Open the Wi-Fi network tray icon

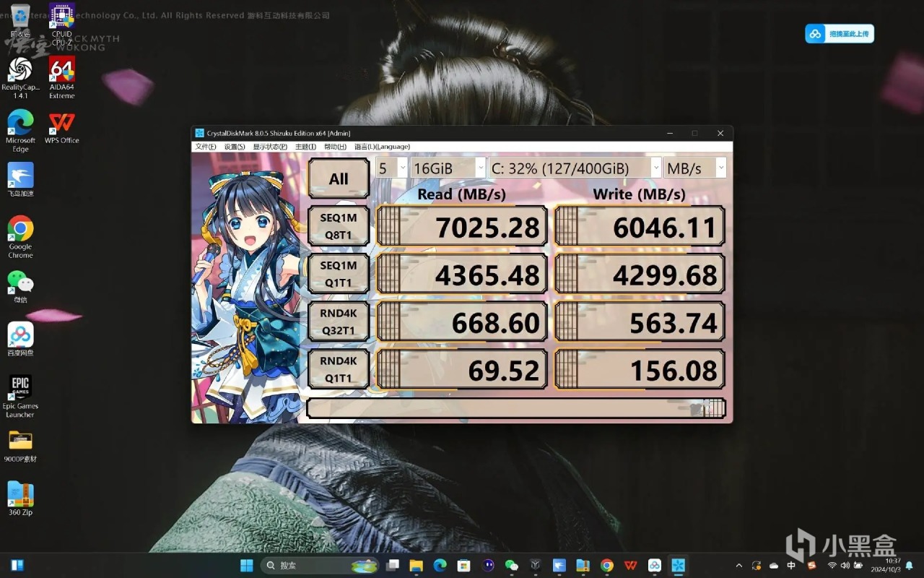[x=832, y=565]
